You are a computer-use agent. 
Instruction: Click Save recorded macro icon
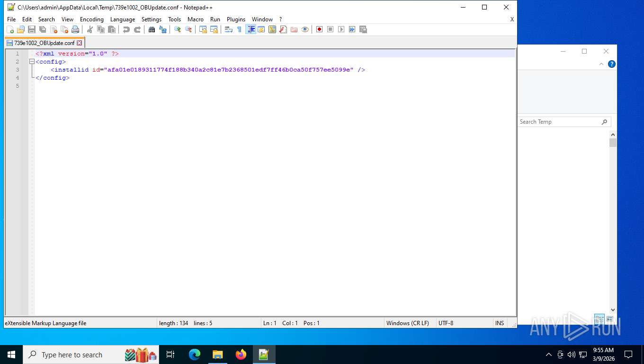pyautogui.click(x=363, y=29)
